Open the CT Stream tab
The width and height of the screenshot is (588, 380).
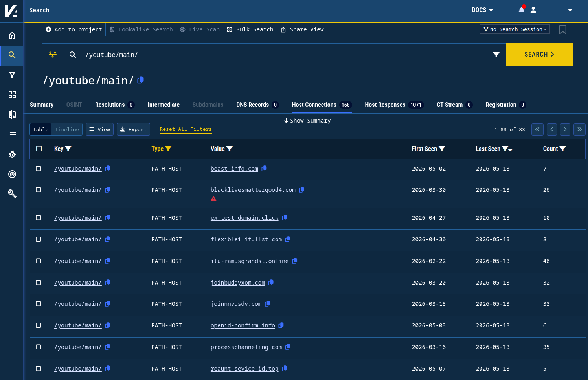pos(454,105)
